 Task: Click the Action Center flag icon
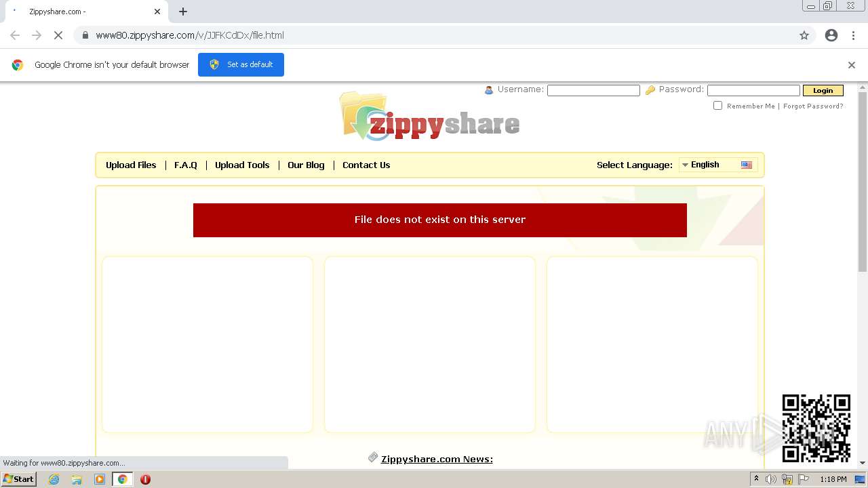pyautogui.click(x=804, y=479)
